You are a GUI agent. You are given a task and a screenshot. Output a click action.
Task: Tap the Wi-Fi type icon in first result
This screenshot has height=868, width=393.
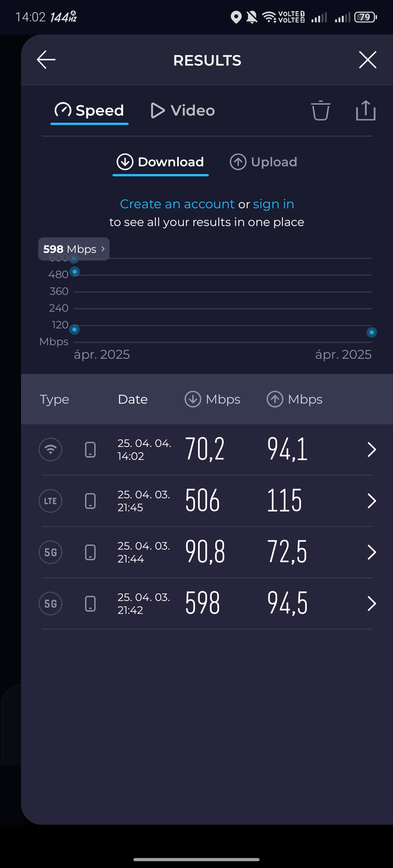coord(51,449)
